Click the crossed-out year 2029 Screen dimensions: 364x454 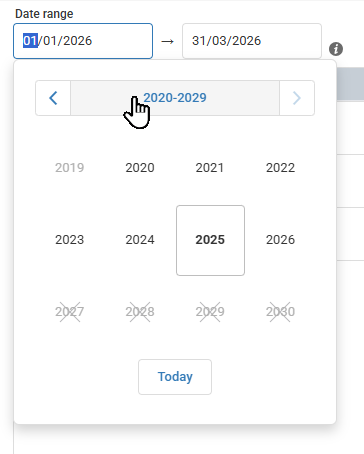(210, 312)
